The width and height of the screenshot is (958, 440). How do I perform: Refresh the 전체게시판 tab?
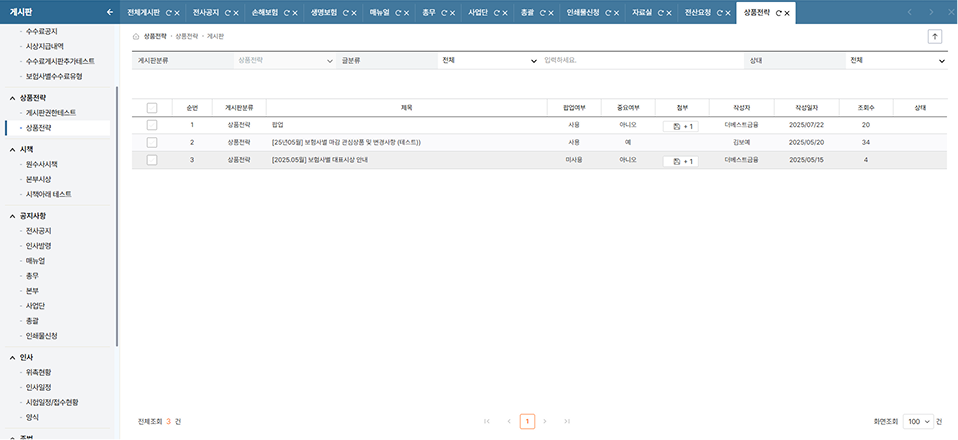click(167, 13)
